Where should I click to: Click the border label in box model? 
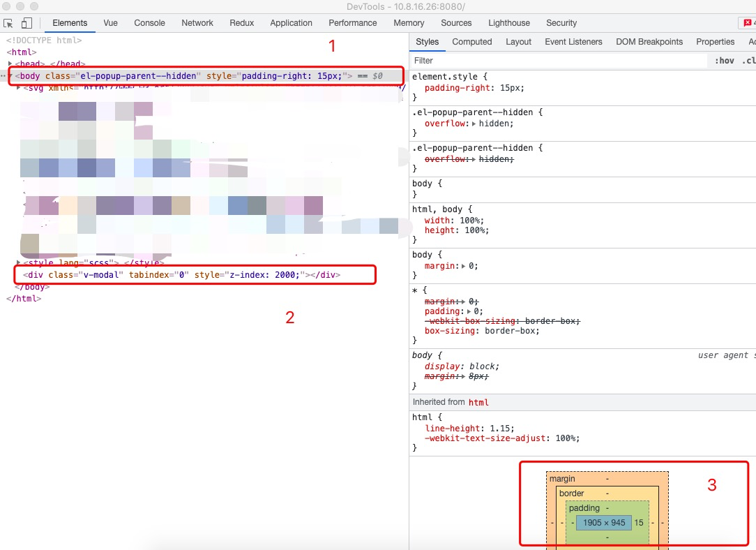571,493
